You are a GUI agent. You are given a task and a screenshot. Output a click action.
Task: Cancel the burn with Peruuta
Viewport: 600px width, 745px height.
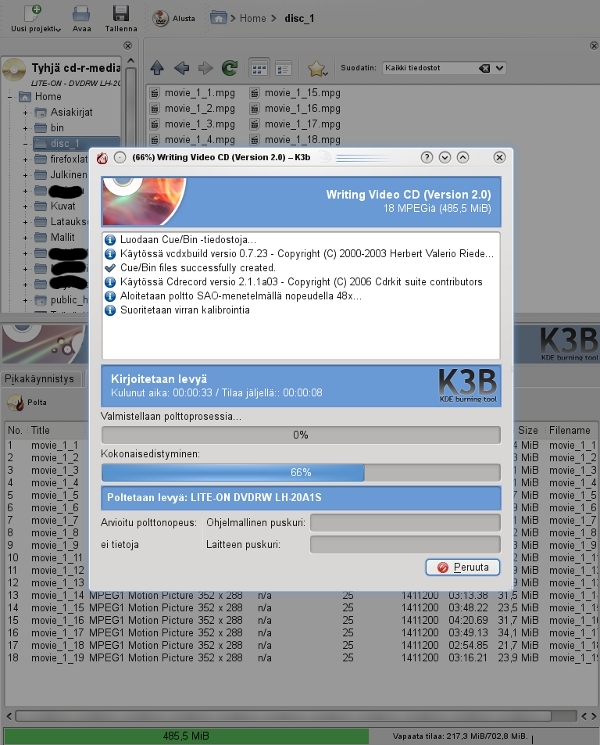(463, 567)
